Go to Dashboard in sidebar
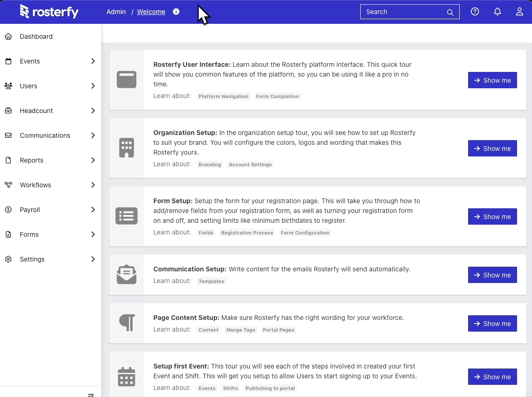This screenshot has width=532, height=397. tap(50, 36)
